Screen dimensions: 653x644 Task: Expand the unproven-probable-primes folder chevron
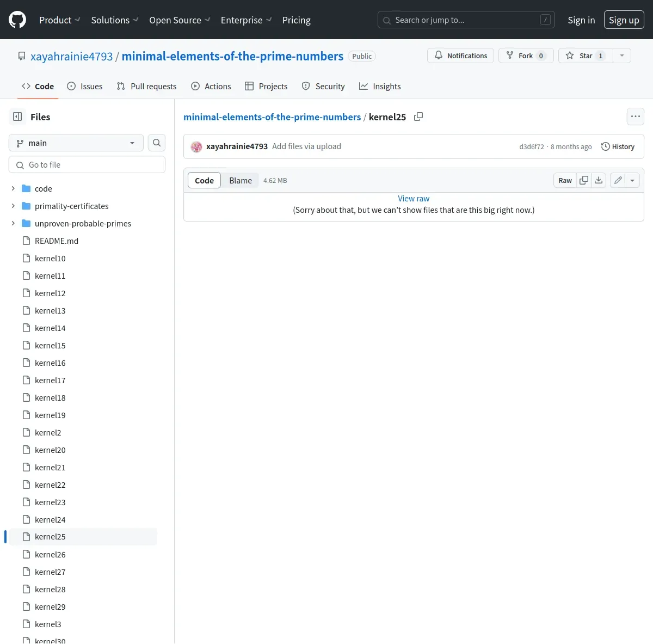(13, 223)
